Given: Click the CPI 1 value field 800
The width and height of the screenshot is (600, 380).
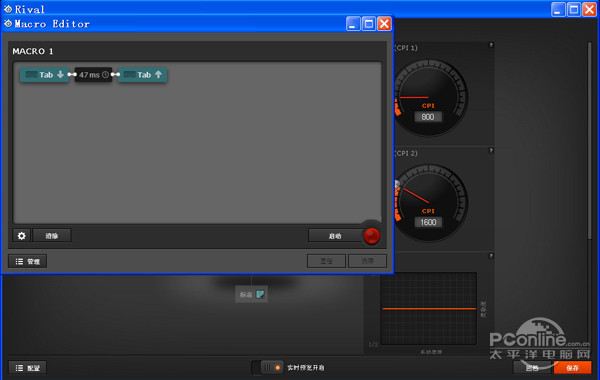Looking at the screenshot, I should click(x=428, y=117).
